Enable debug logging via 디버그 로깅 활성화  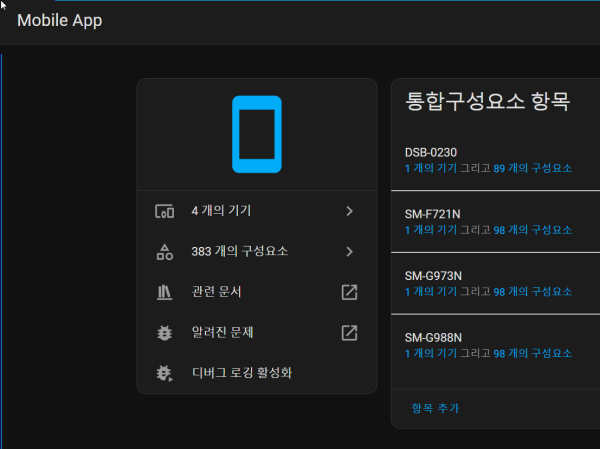[257, 373]
